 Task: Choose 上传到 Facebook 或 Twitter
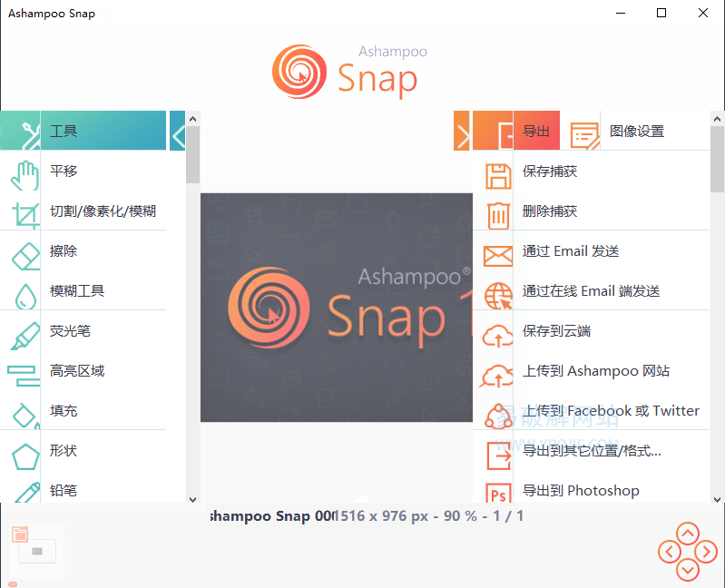pos(611,410)
